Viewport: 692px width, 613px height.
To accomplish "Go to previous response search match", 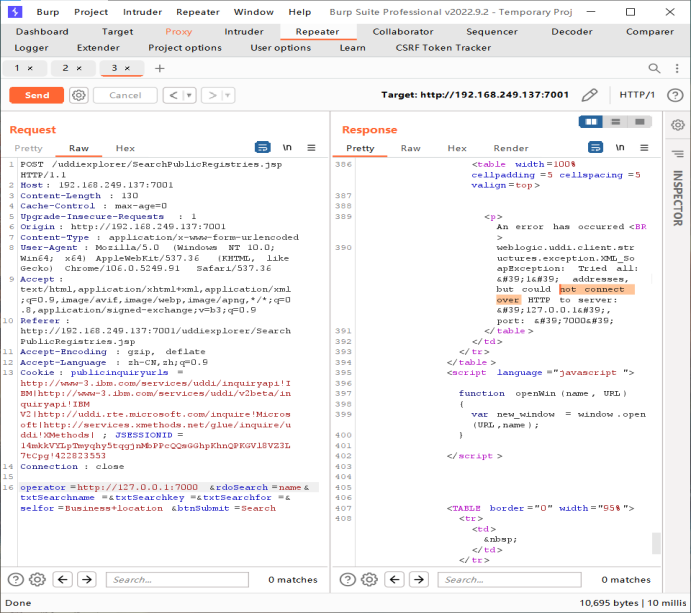I will (395, 579).
